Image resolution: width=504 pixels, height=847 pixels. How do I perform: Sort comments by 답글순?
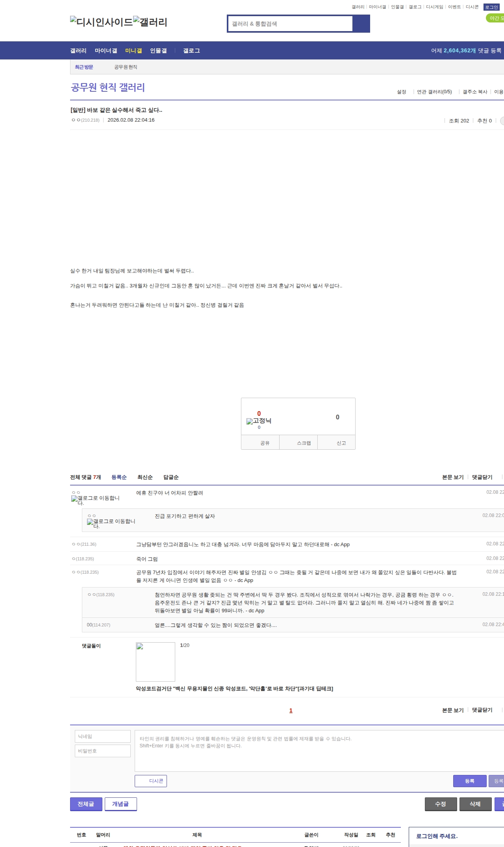(171, 477)
